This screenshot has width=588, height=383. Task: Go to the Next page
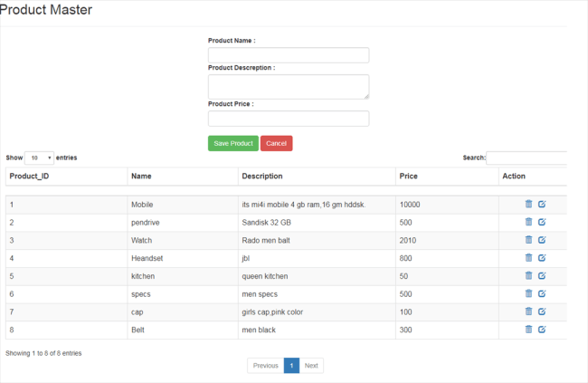point(311,366)
